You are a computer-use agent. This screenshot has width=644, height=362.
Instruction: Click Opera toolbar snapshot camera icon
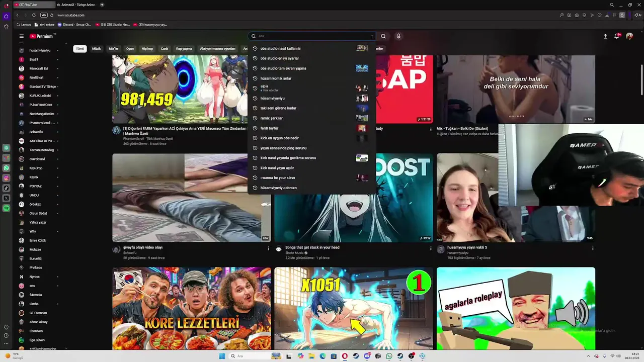(x=577, y=15)
